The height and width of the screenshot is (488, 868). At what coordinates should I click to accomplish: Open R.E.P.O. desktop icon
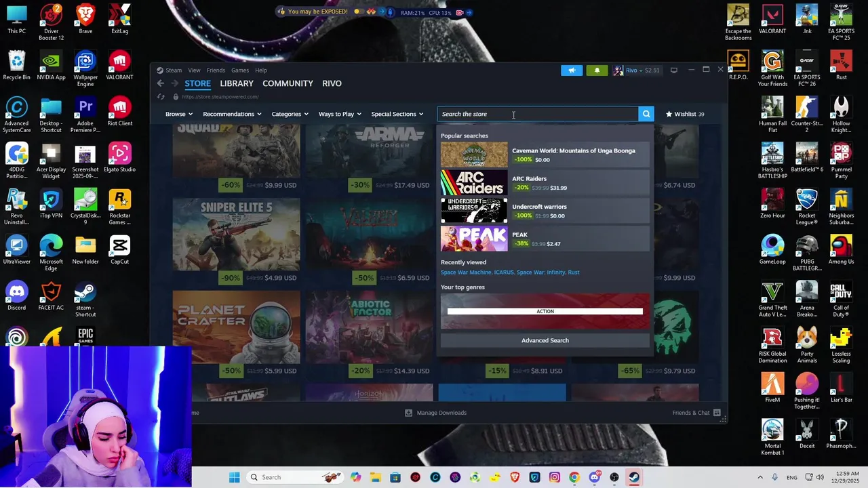[738, 66]
